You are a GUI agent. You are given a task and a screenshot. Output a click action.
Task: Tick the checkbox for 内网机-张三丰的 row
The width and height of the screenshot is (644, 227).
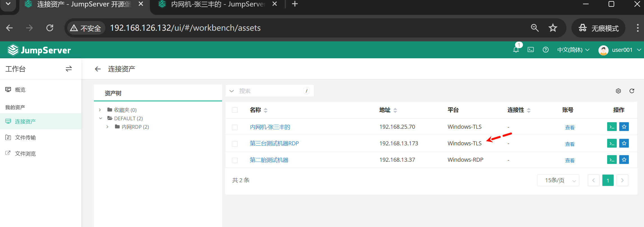click(x=235, y=127)
